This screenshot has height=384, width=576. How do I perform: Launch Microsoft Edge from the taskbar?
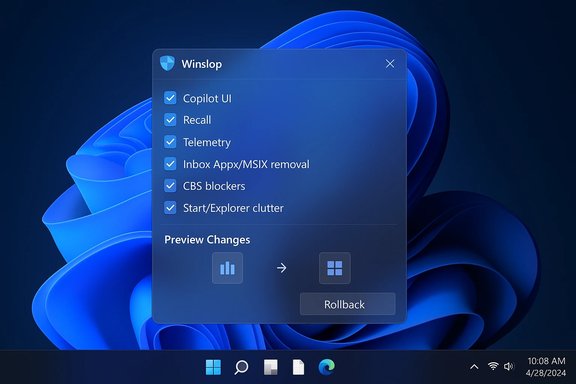327,367
